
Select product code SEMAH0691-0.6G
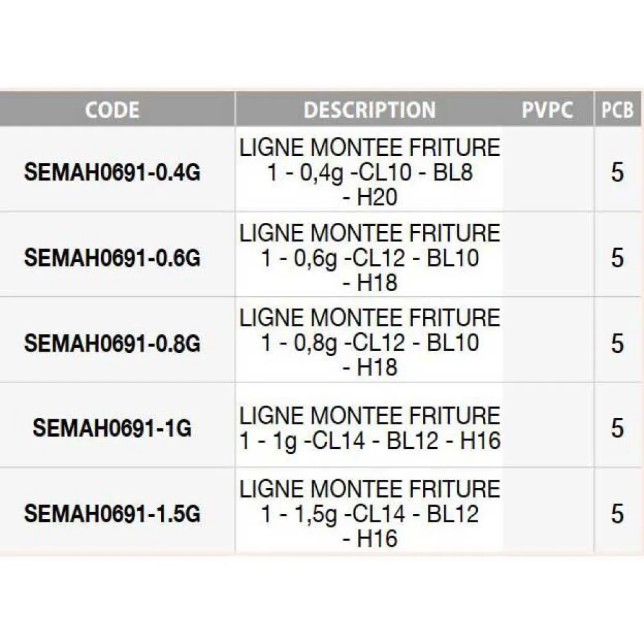click(x=112, y=258)
